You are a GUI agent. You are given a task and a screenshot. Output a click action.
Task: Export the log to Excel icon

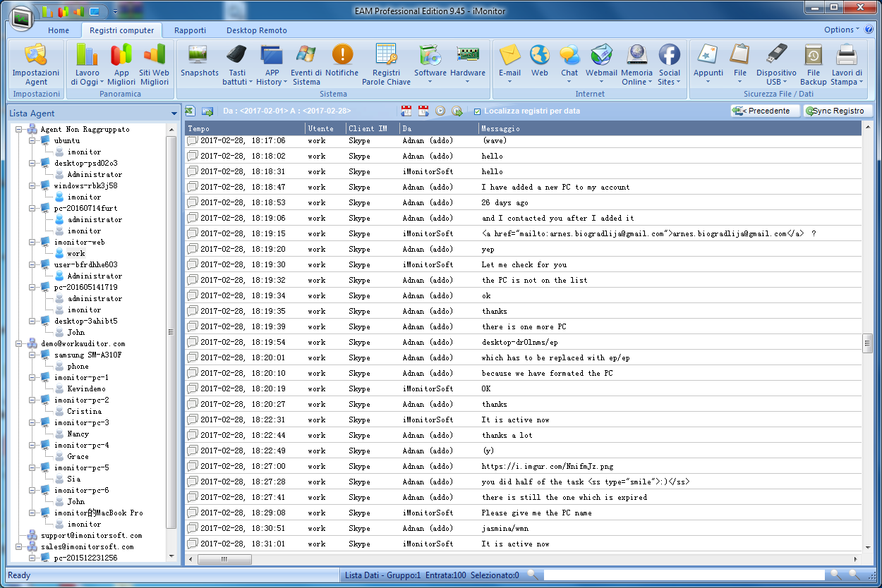[x=190, y=111]
